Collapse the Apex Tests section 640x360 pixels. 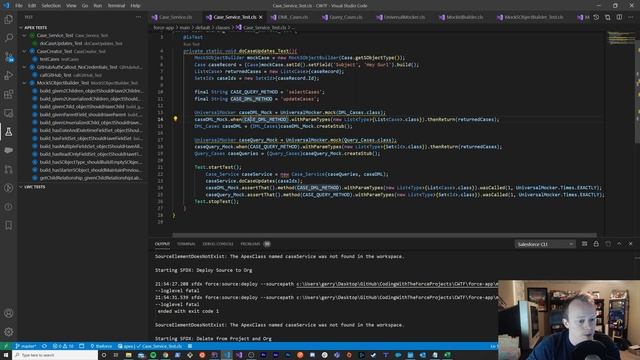click(x=21, y=27)
